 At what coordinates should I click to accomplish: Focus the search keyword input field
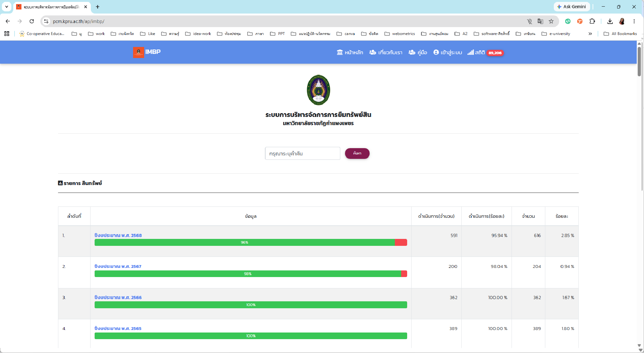[302, 153]
